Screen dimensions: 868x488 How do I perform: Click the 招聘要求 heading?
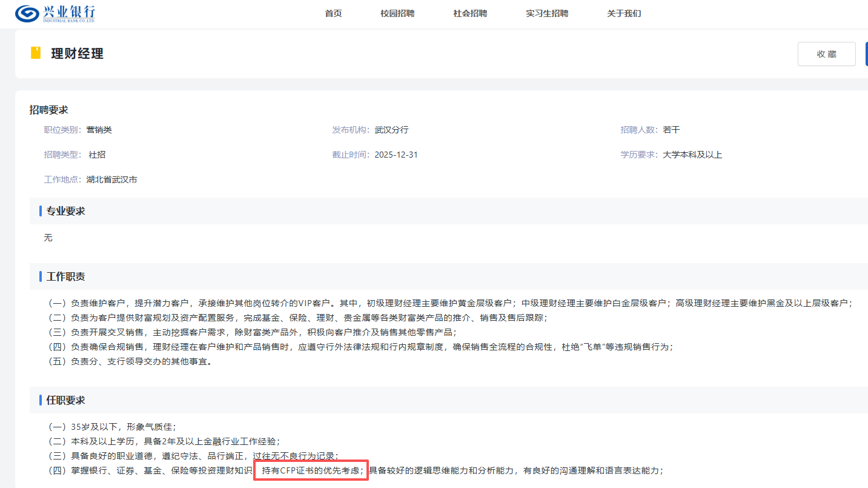(x=49, y=110)
